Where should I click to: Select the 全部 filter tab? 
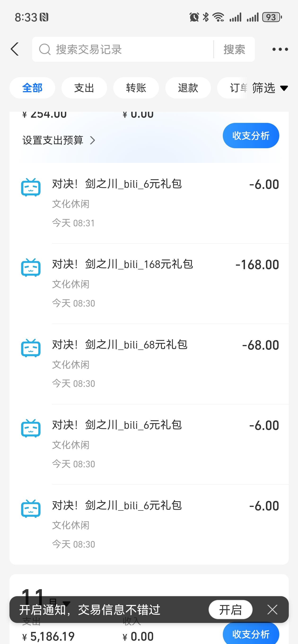32,88
